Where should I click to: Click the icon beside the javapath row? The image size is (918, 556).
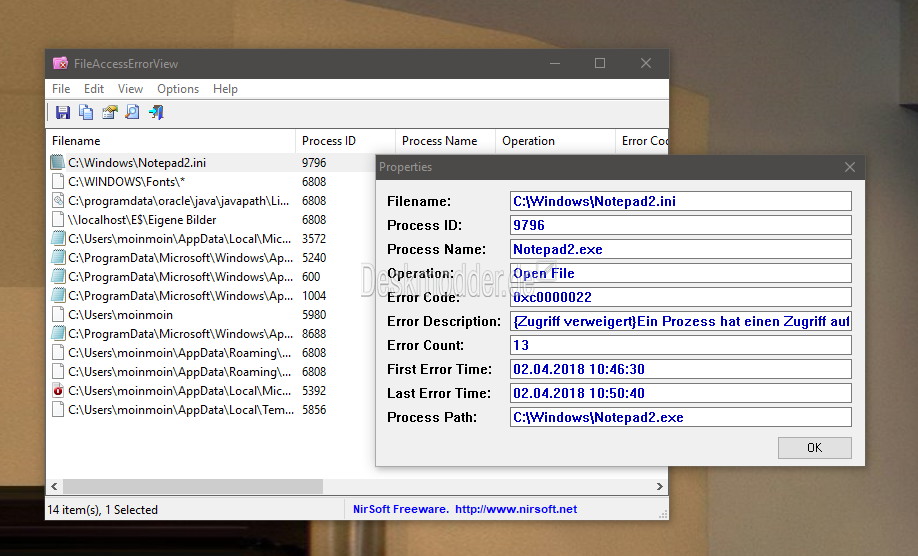[57, 200]
